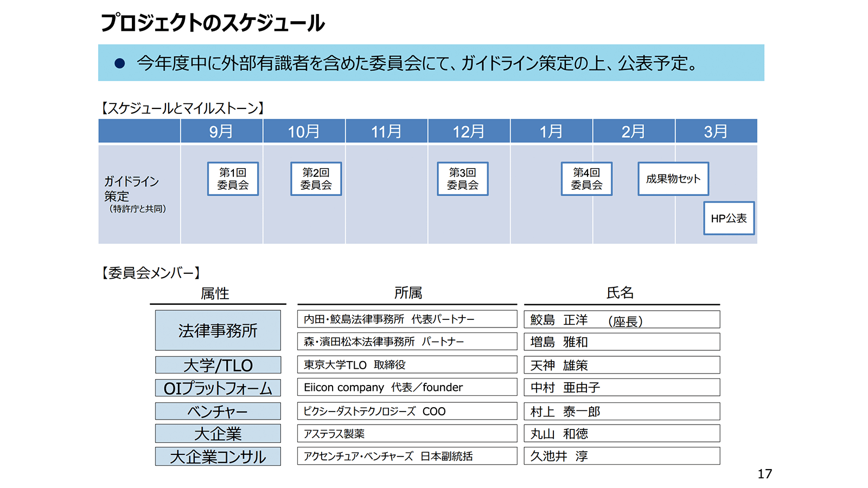This screenshot has width=868, height=488.
Task: Select the 内田・鮫島法律事務所 affiliation cell
Action: click(407, 319)
